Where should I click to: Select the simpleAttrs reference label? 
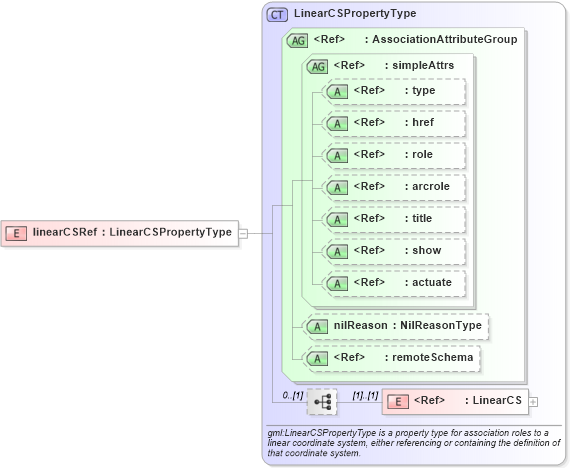tap(394, 65)
